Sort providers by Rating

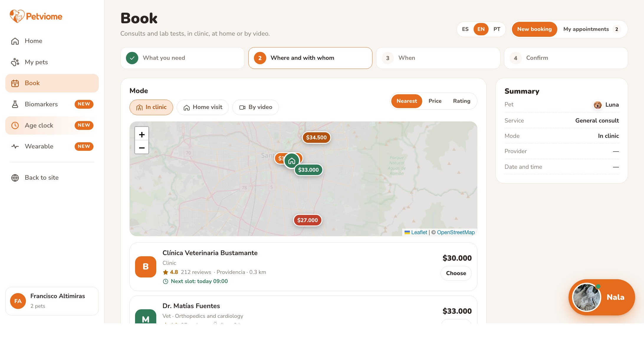tap(461, 101)
